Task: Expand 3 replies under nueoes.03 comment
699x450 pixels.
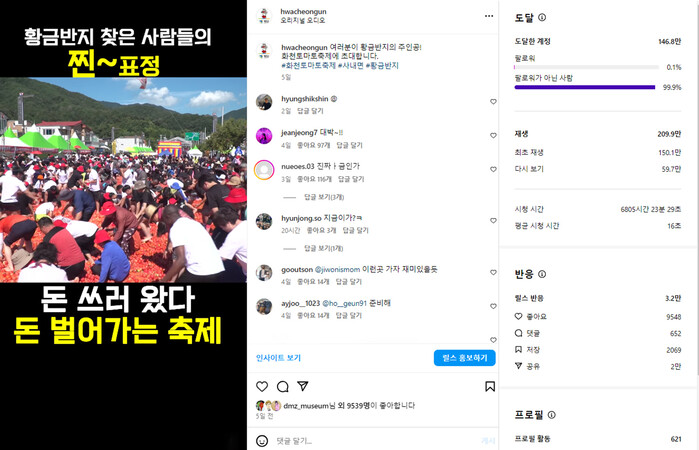Action: (x=324, y=197)
